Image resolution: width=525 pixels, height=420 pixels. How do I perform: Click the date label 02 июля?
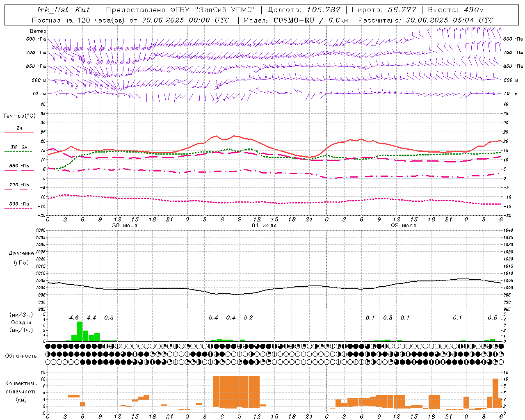[404, 226]
